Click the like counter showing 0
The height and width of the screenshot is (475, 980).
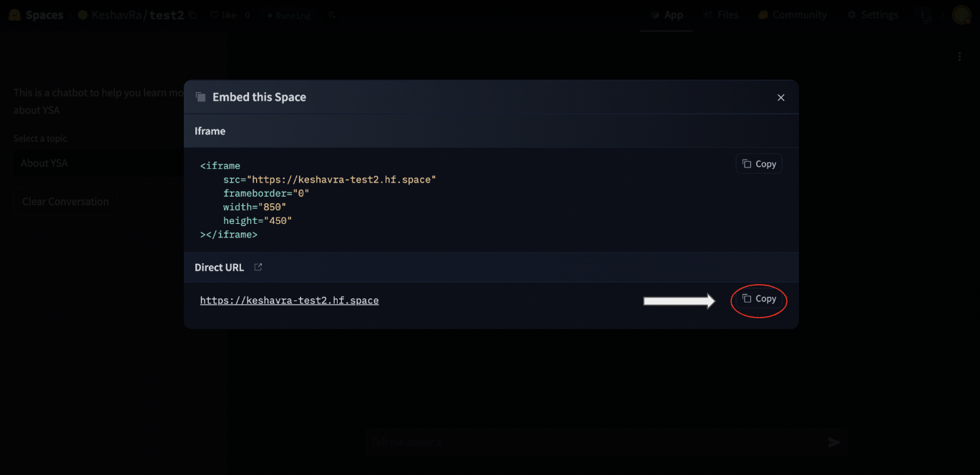tap(246, 14)
